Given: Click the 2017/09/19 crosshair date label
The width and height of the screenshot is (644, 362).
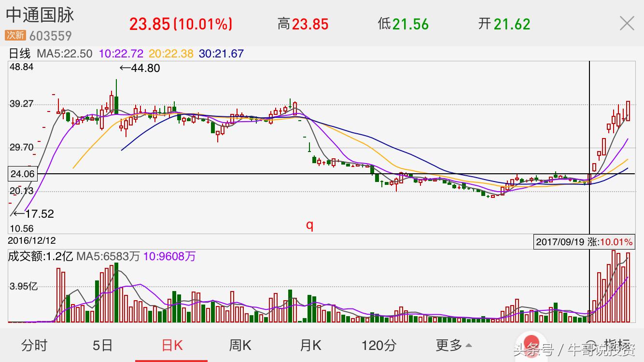Looking at the screenshot, I should pos(559,241).
